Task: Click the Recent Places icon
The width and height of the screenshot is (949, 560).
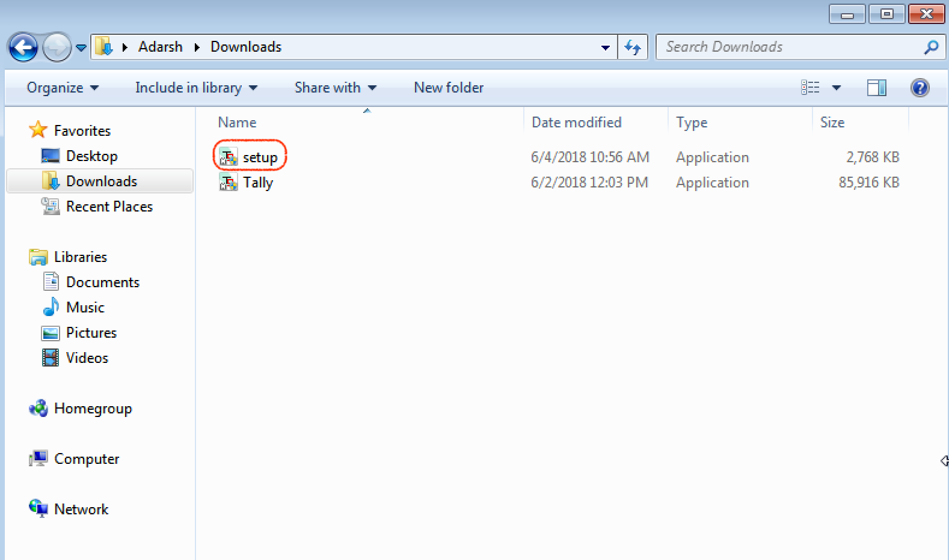Action: [51, 207]
